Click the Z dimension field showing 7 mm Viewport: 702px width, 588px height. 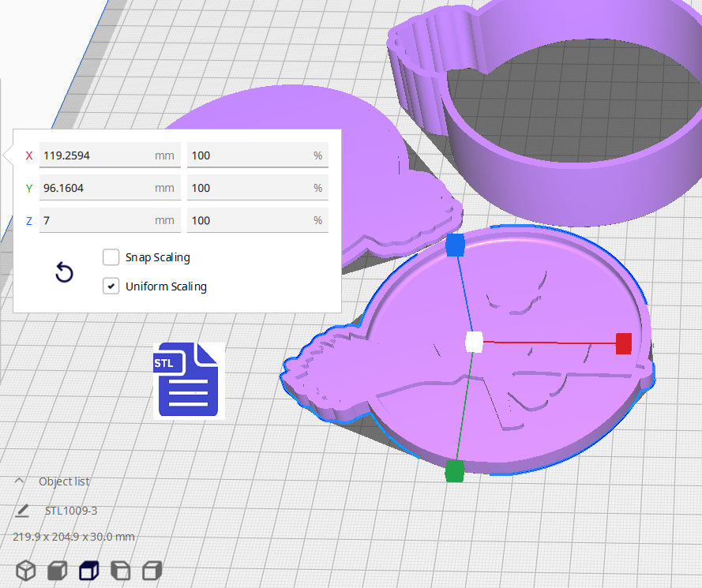[x=96, y=220]
